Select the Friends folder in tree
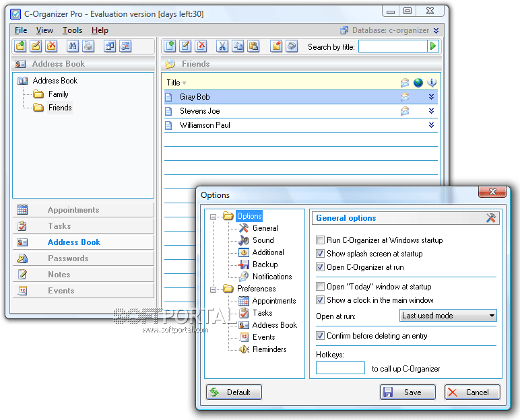Image resolution: width=520 pixels, height=420 pixels. click(60, 108)
